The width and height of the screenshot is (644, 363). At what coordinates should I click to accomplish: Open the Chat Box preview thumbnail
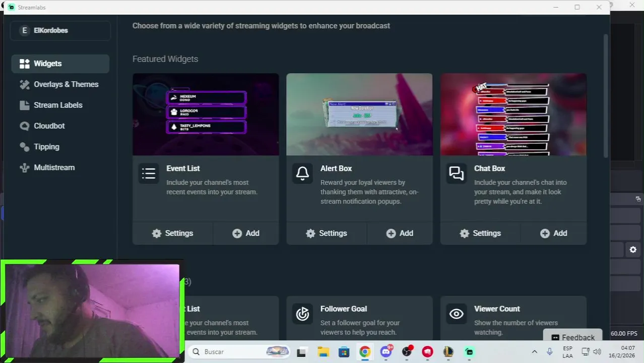pyautogui.click(x=513, y=114)
